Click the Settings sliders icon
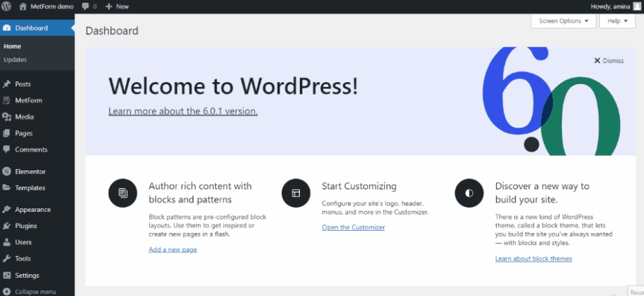Screen dimensions: 644x296 [x=6, y=275]
